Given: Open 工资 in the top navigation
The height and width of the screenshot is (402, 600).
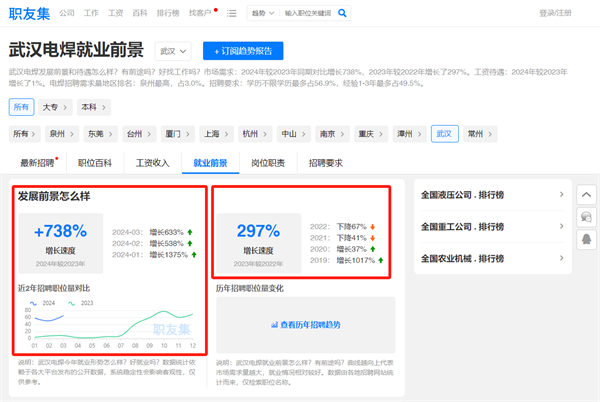Looking at the screenshot, I should 116,13.
